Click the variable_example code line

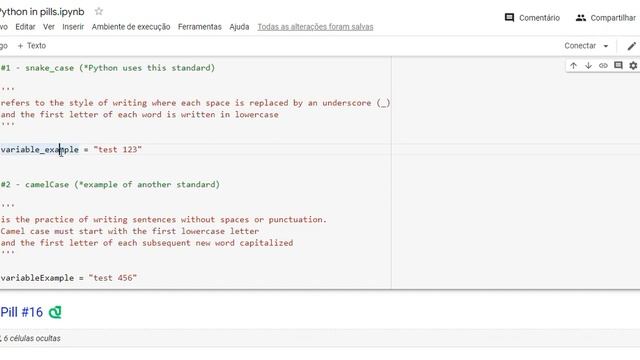[71, 149]
